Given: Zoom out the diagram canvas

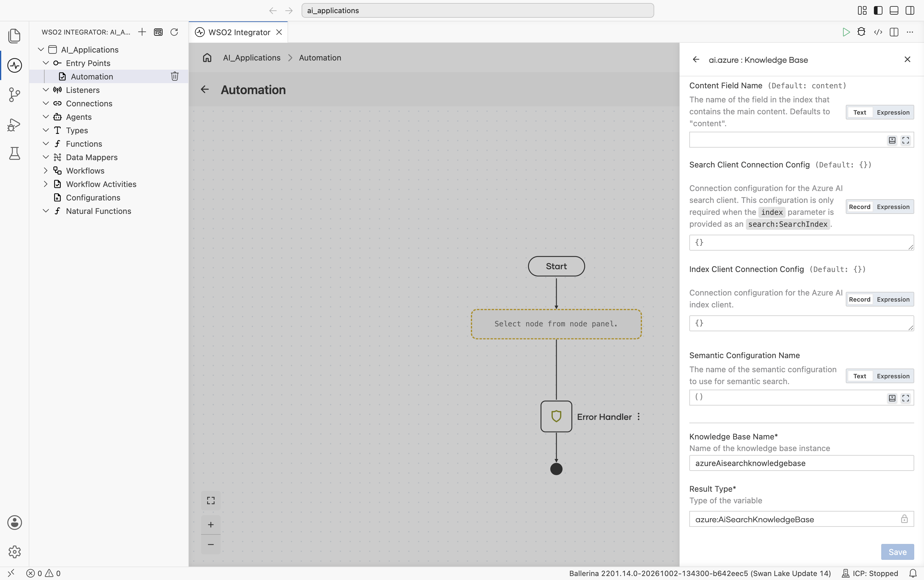Looking at the screenshot, I should point(211,544).
